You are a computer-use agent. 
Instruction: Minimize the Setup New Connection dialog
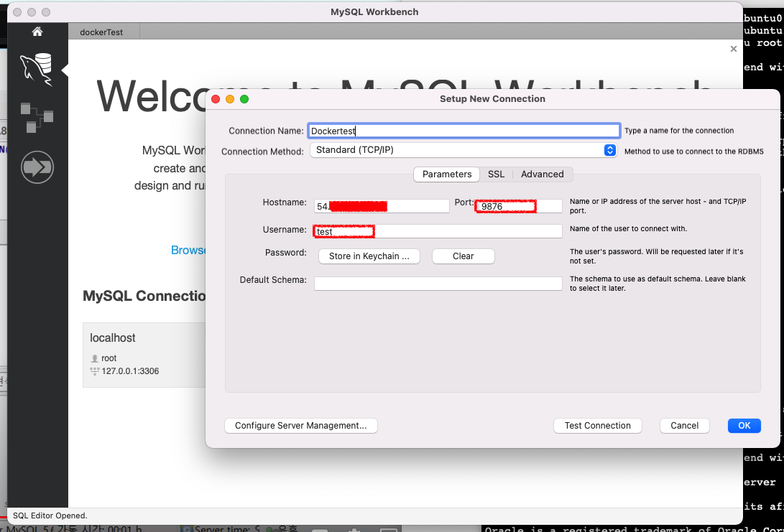pyautogui.click(x=230, y=99)
